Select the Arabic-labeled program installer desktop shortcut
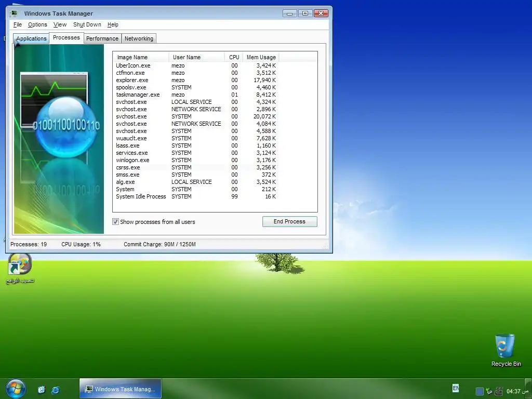This screenshot has height=399, width=532. pos(20,269)
